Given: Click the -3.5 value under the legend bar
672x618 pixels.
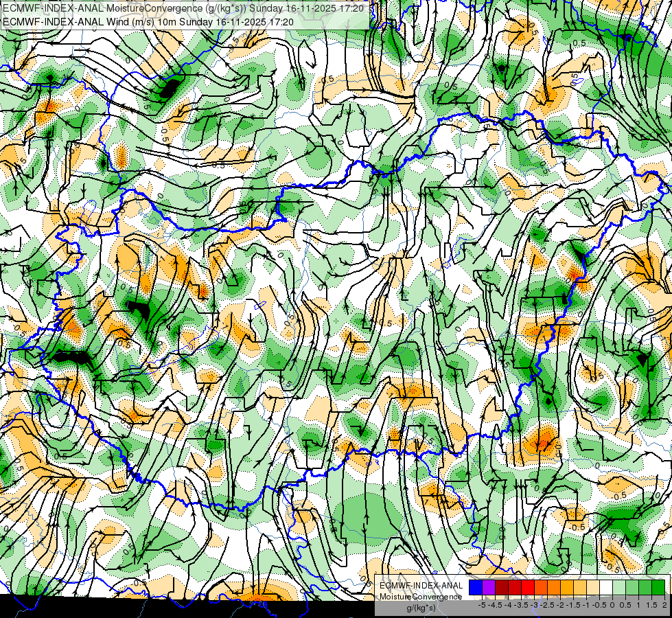Looking at the screenshot, I should click(x=521, y=605).
